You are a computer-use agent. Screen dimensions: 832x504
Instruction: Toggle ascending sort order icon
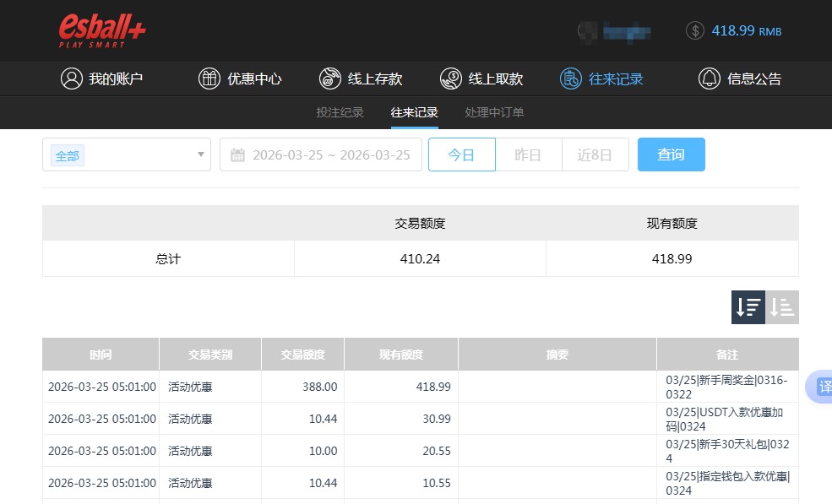780,307
